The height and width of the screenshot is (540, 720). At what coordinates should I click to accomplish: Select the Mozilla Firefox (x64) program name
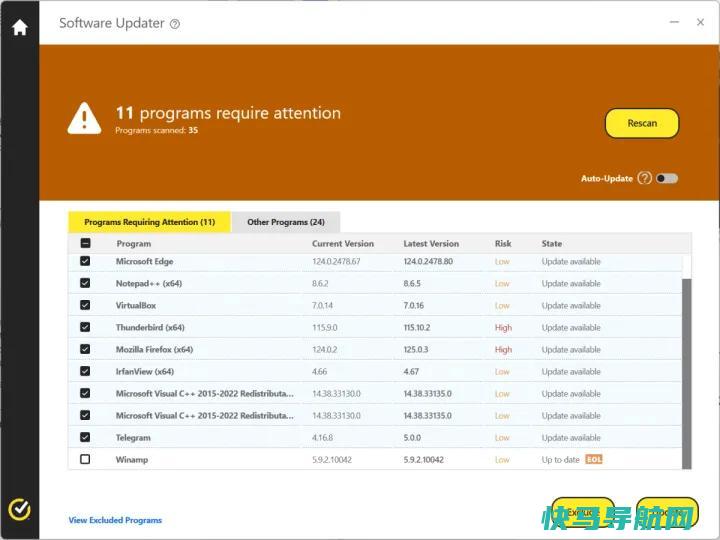coord(154,349)
